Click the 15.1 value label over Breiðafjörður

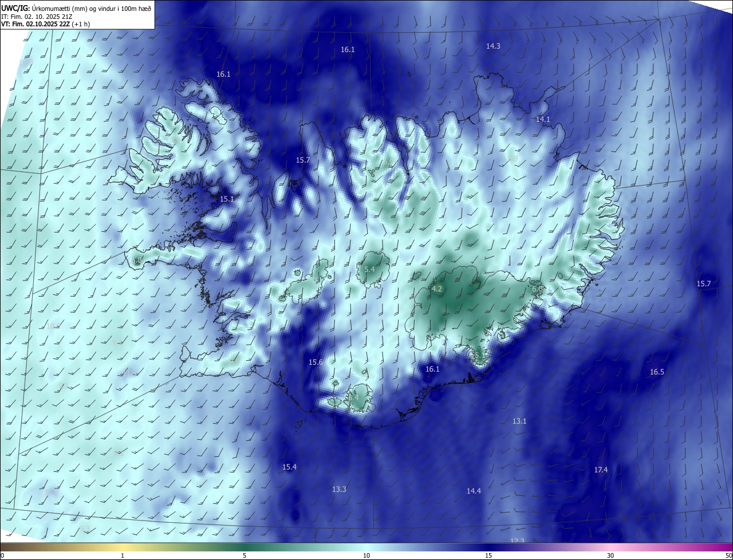point(227,199)
